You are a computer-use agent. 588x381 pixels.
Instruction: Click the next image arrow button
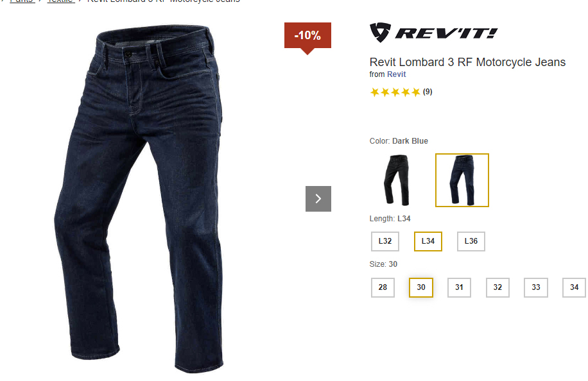coord(318,199)
